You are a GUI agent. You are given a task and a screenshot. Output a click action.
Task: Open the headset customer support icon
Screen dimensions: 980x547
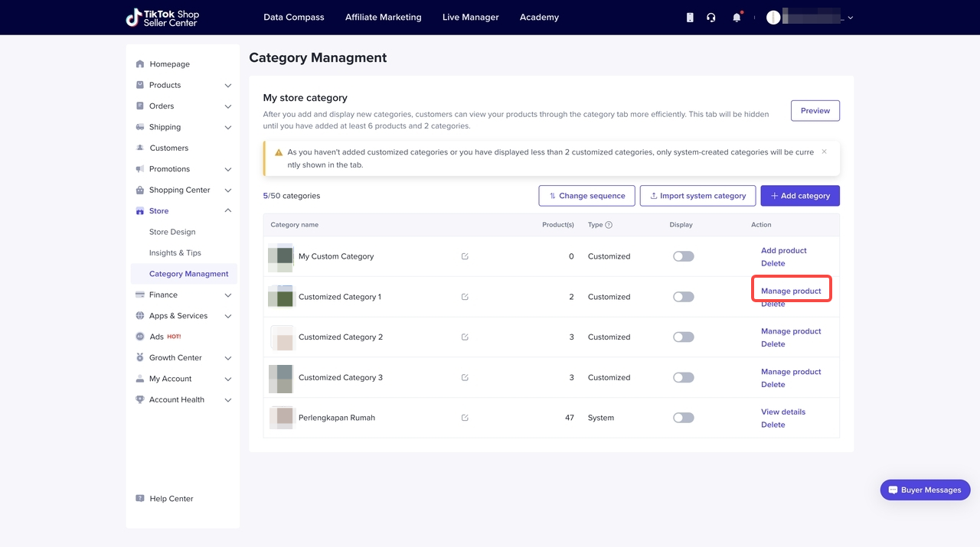tap(711, 18)
